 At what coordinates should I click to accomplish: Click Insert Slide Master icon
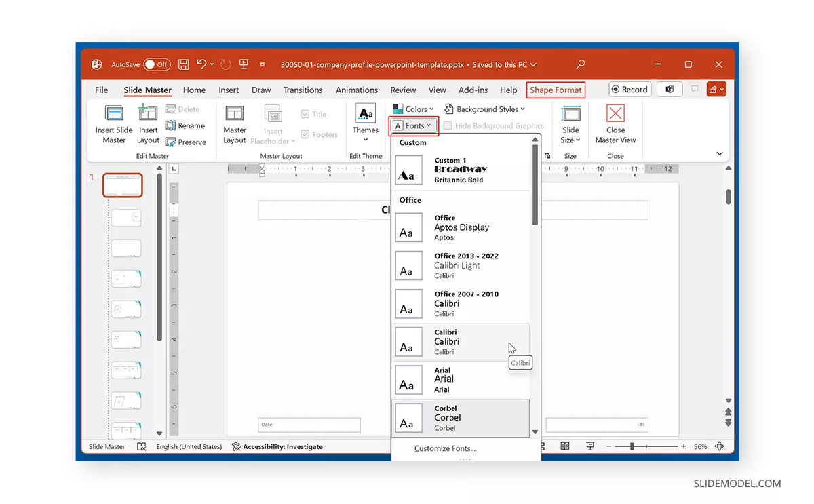(114, 113)
